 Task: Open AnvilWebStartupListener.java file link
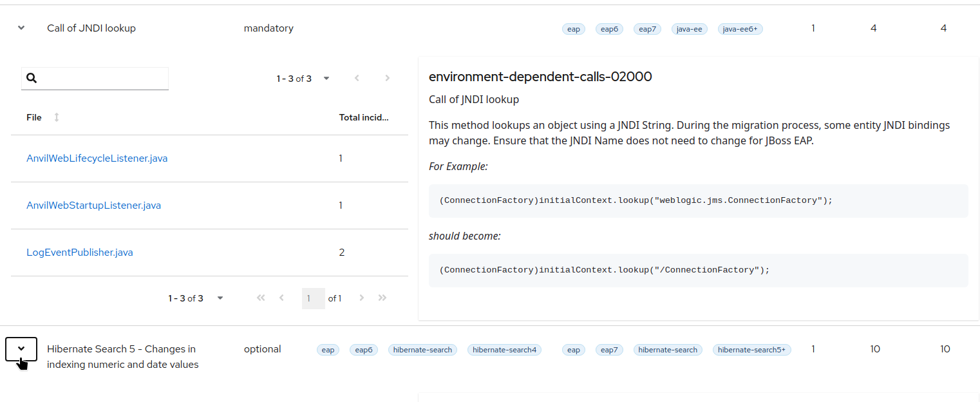tap(93, 206)
